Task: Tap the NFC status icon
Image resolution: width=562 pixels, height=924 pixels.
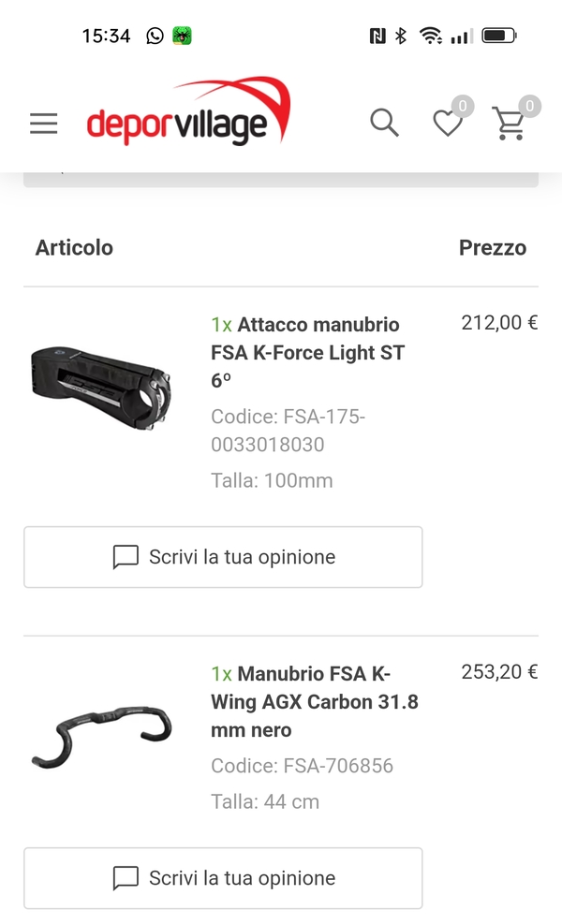Action: tap(377, 36)
